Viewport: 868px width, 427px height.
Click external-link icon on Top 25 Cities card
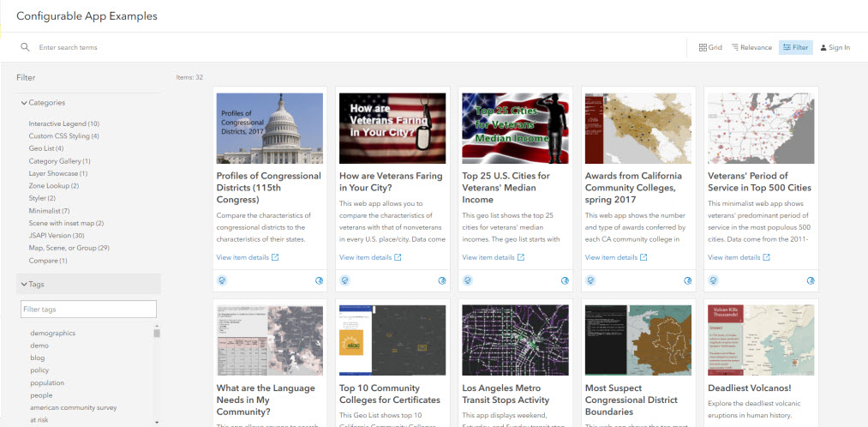521,257
